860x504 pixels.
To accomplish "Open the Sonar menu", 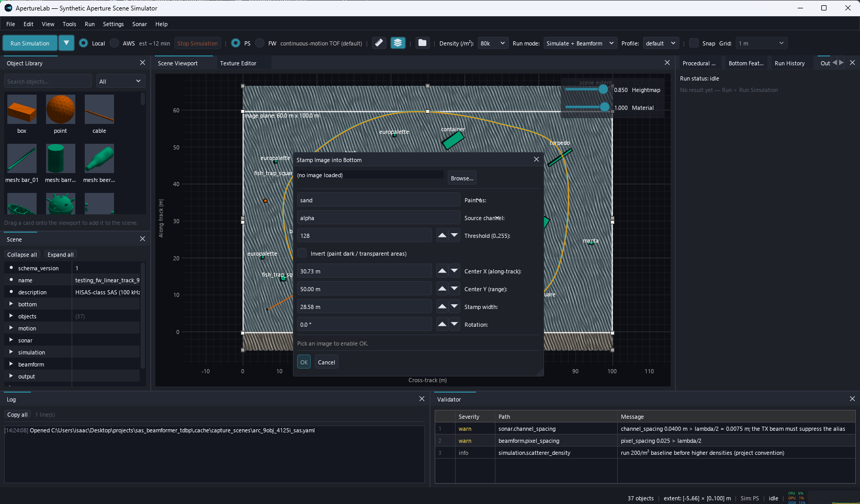I will tap(139, 24).
